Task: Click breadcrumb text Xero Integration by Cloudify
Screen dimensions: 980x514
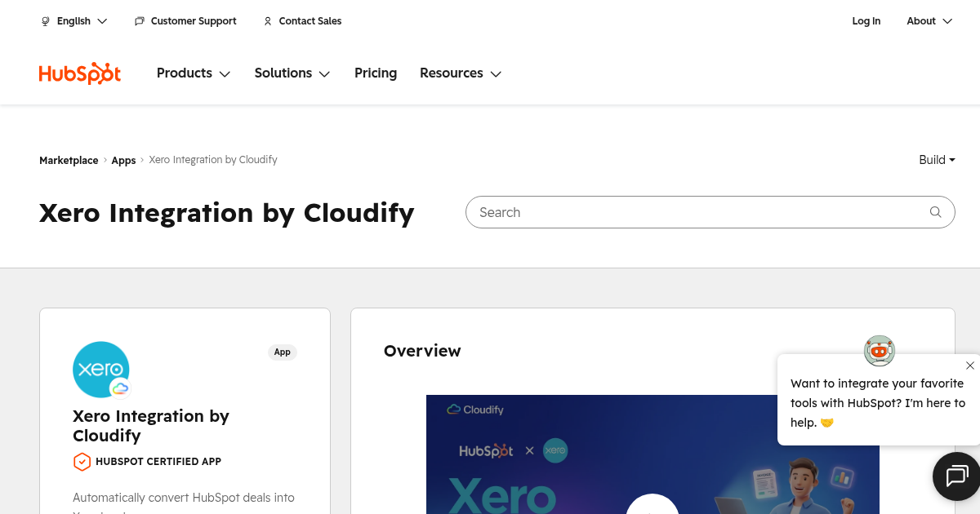Action: point(213,160)
